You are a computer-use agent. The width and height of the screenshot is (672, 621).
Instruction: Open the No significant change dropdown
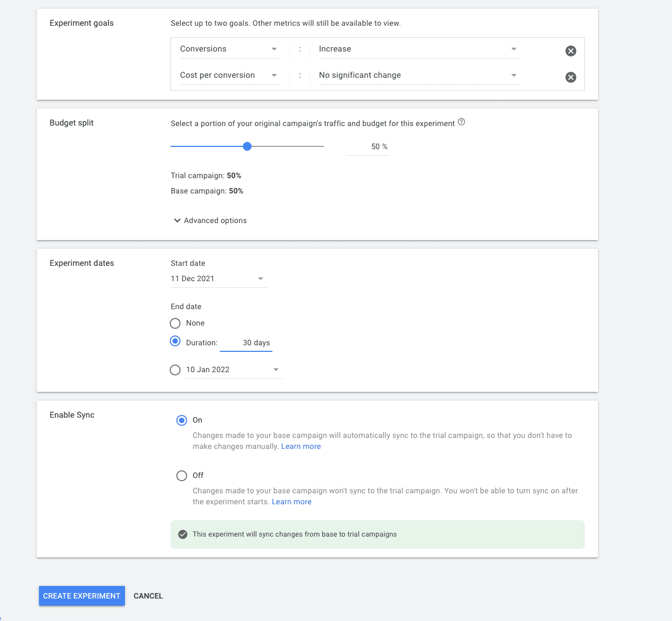[x=514, y=76]
